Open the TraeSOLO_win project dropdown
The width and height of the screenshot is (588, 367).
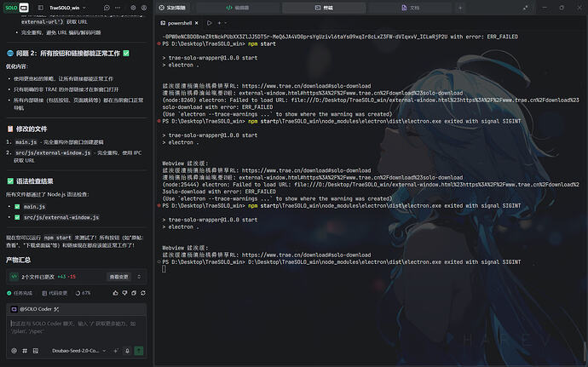[67, 8]
